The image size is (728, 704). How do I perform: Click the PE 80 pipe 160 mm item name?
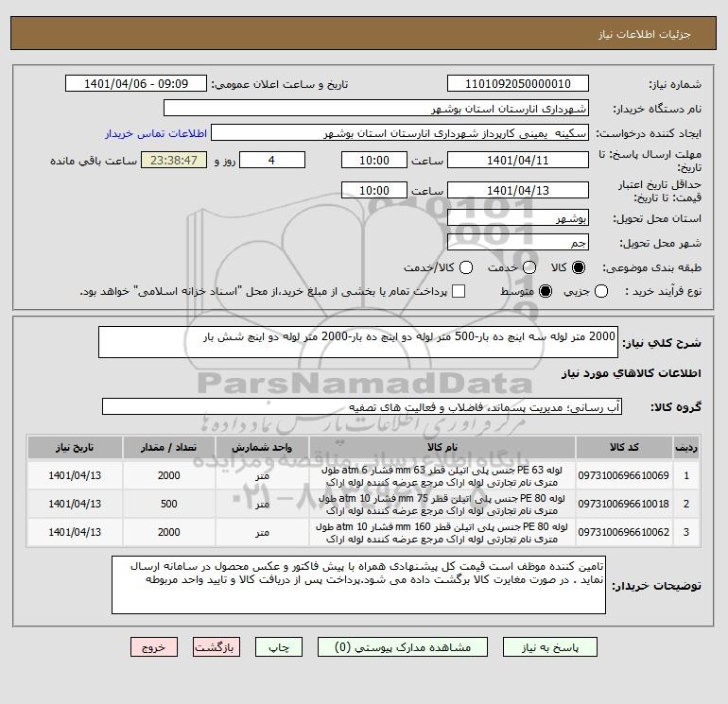442,533
